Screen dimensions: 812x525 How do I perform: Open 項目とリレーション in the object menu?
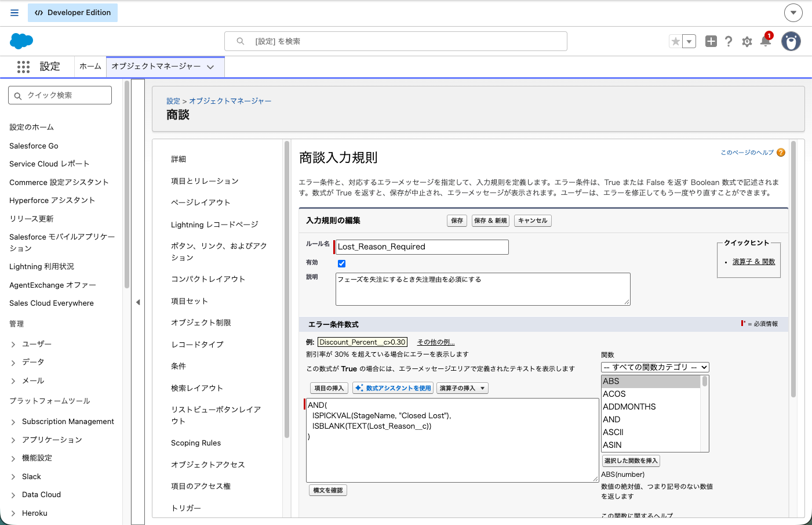tap(205, 181)
